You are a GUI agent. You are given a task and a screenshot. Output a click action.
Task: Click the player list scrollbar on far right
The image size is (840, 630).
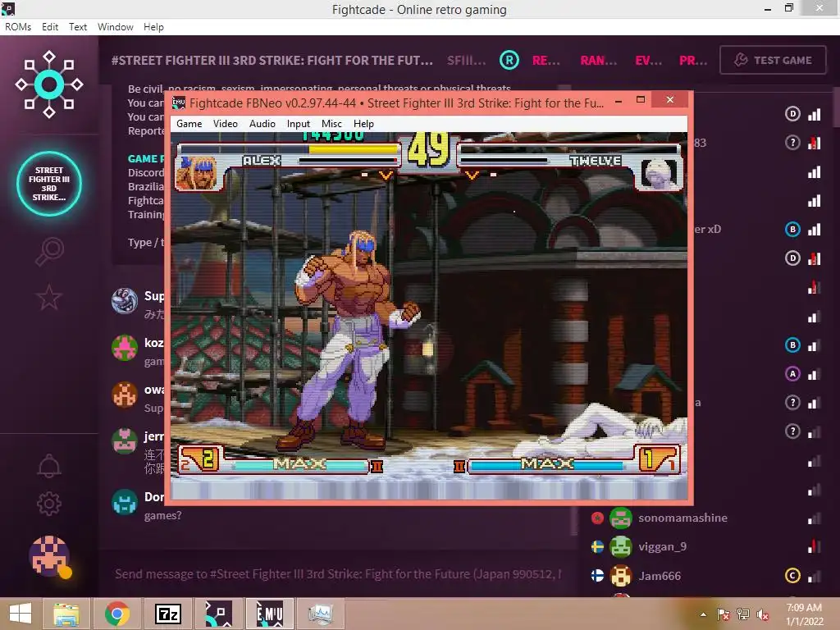tap(836, 107)
